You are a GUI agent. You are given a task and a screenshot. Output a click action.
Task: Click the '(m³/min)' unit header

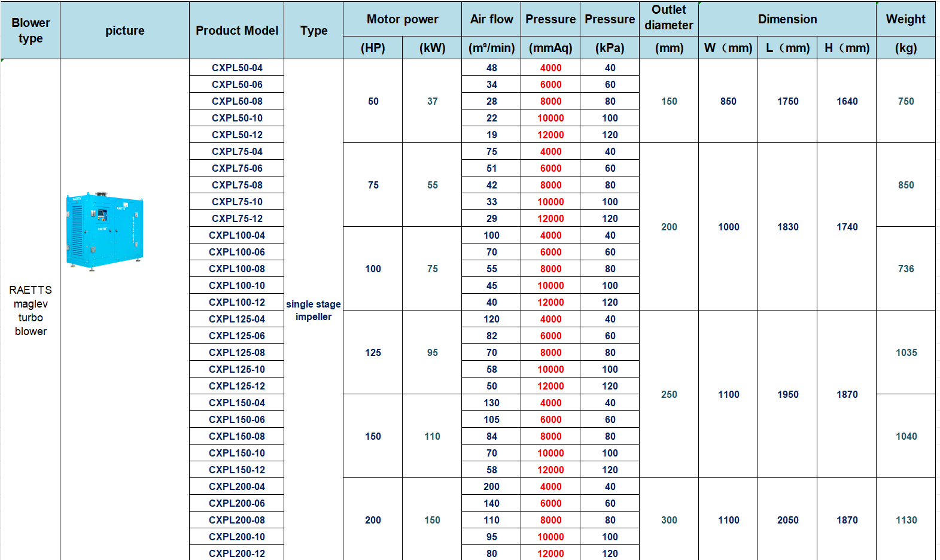[x=491, y=48]
